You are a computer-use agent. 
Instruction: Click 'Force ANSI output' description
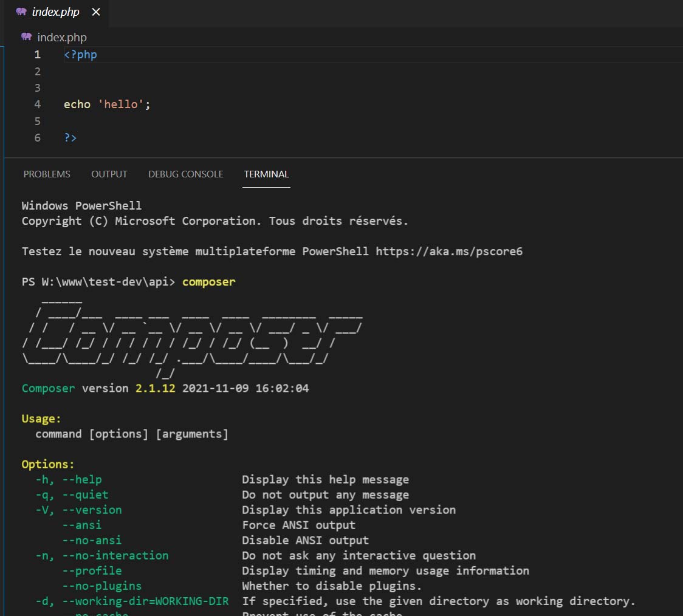pyautogui.click(x=299, y=525)
